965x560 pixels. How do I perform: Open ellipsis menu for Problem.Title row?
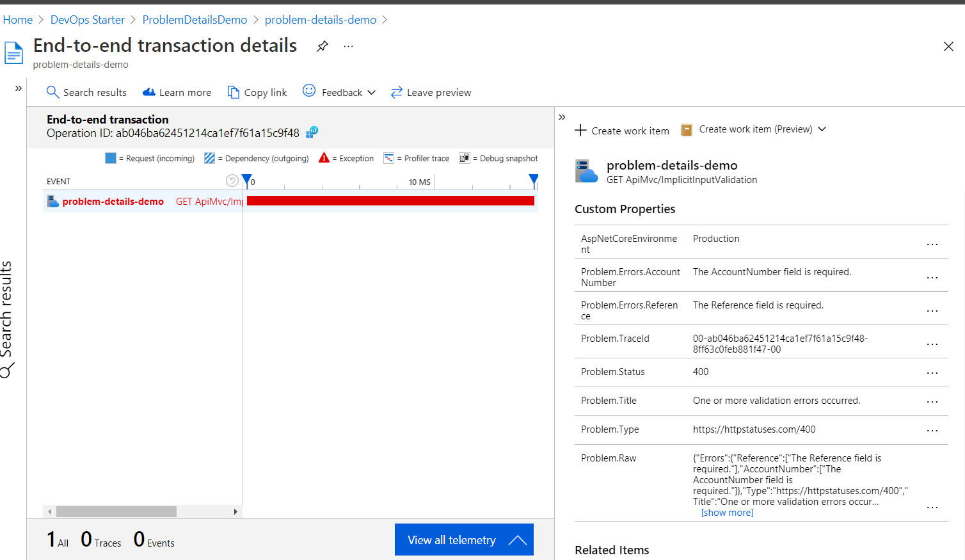pyautogui.click(x=932, y=402)
